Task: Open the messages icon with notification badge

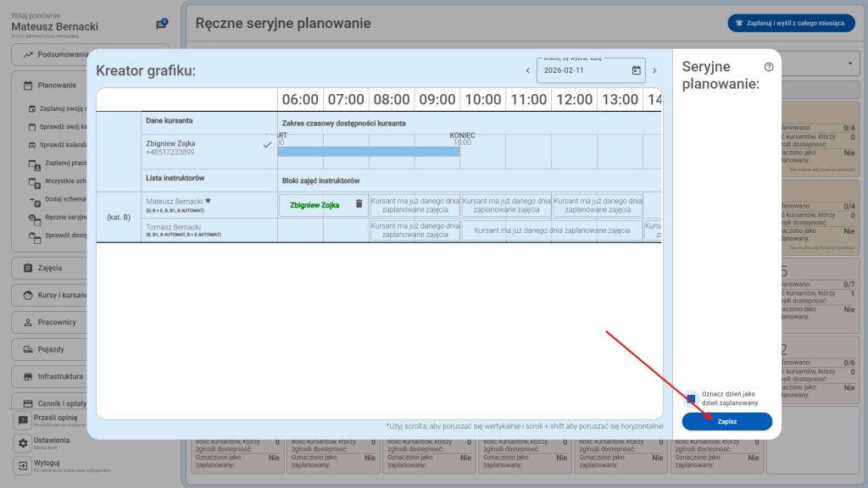Action: coord(161,25)
